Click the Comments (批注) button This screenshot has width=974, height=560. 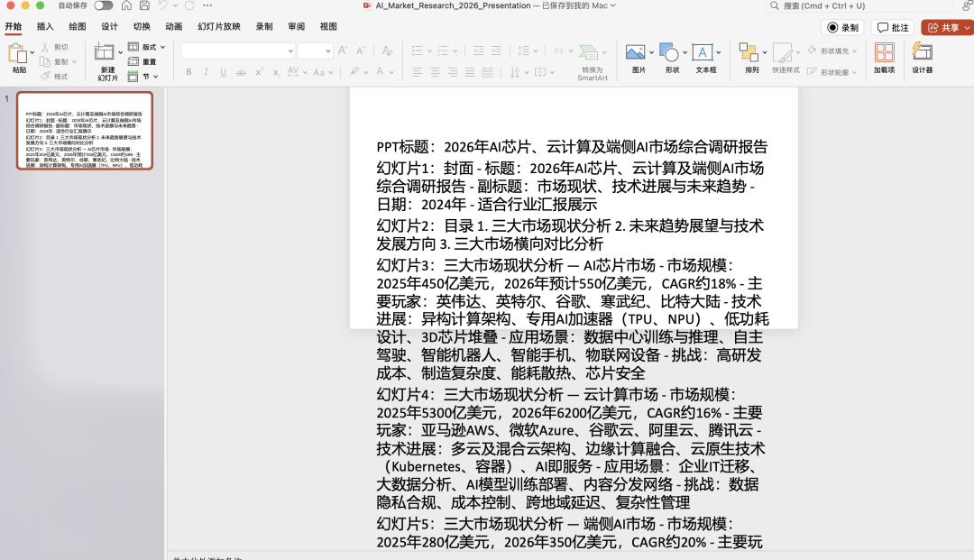893,28
